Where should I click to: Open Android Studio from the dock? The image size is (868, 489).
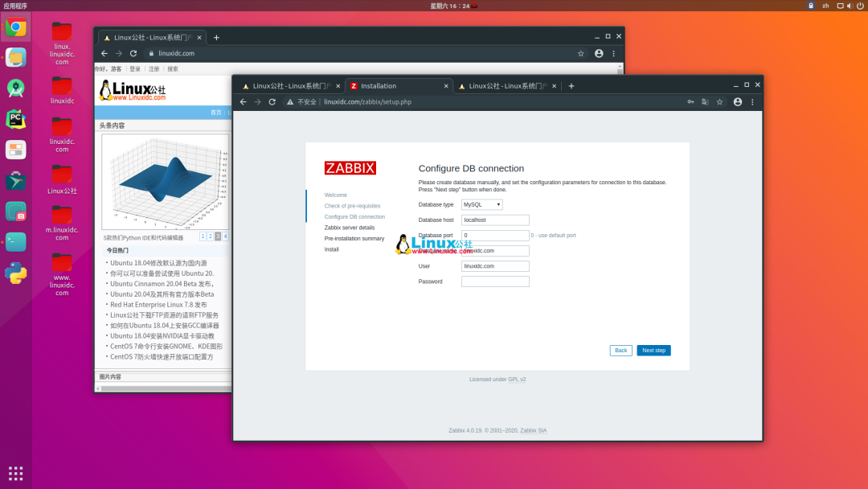coord(15,88)
